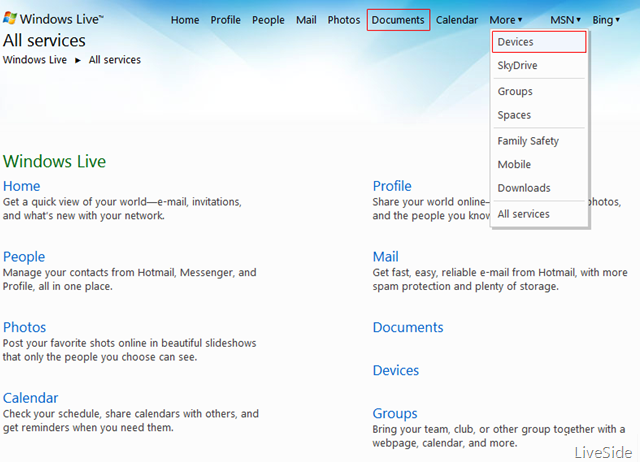Click the Windows Live logo icon
The width and height of the screenshot is (640, 462).
[10, 18]
